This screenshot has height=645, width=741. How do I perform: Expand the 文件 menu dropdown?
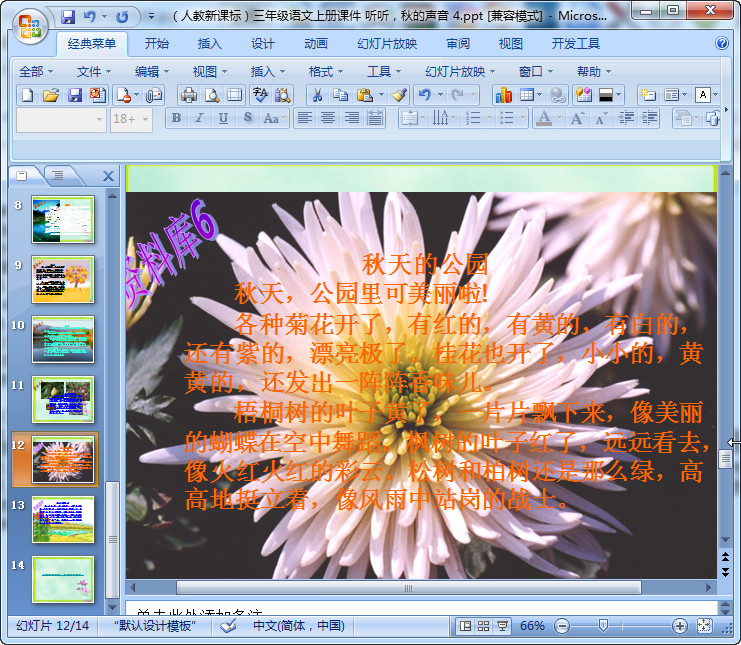click(94, 72)
